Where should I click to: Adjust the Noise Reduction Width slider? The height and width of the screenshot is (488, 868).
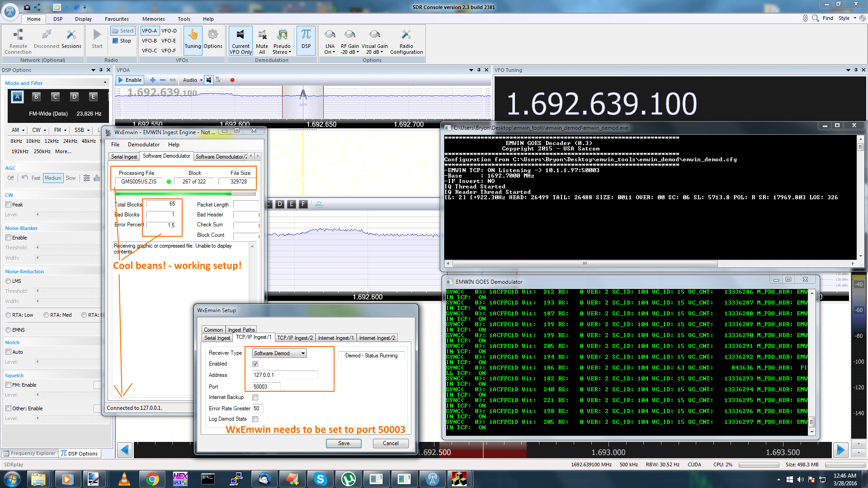click(x=68, y=301)
